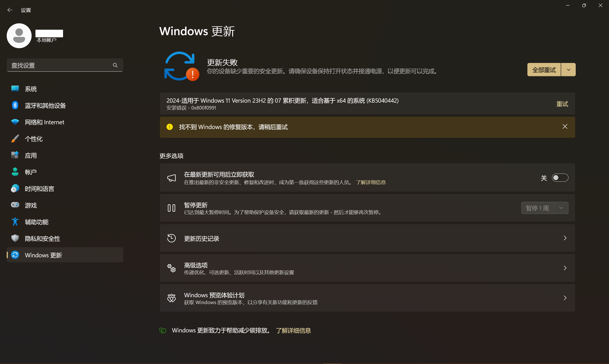Dismiss the 找不到 Windows 的修复版本 banner
This screenshot has height=364, width=609.
pos(565,127)
